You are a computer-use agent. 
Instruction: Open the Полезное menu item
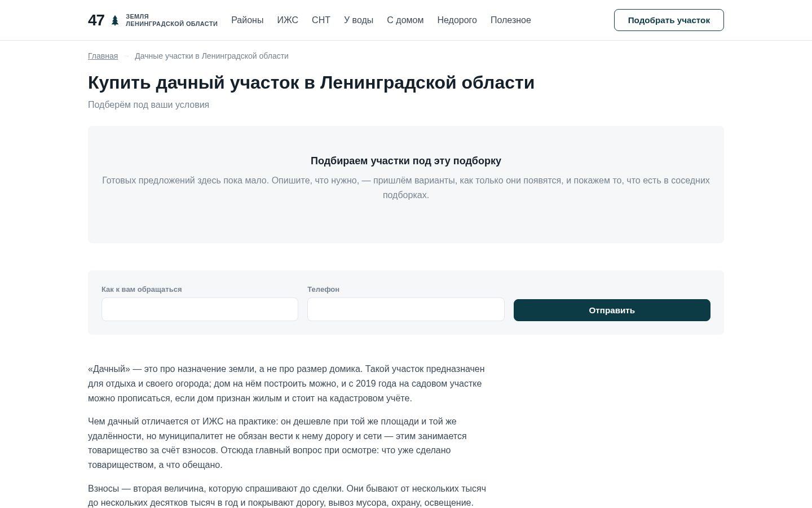pos(511,20)
